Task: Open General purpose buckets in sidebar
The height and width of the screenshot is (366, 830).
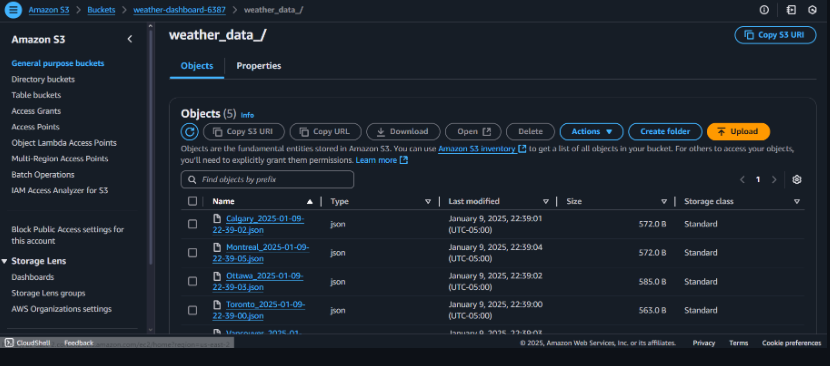Action: click(58, 63)
